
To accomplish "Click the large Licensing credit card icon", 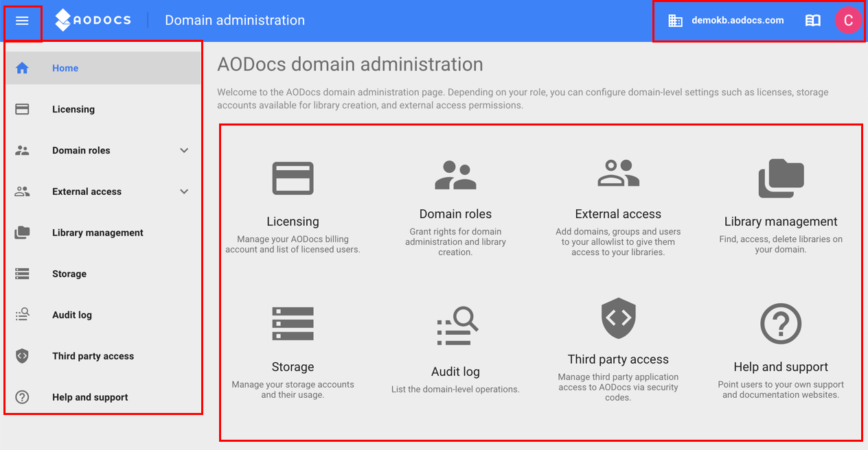I will click(293, 178).
